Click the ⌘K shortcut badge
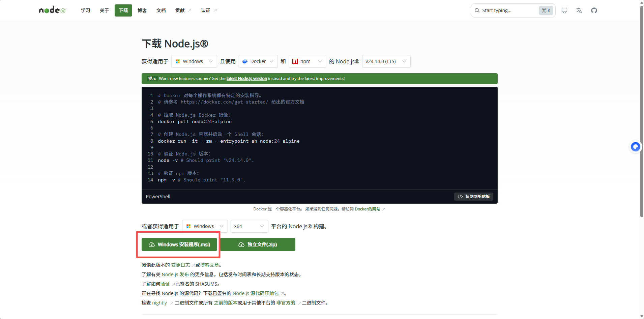This screenshot has height=319, width=644. pyautogui.click(x=546, y=10)
